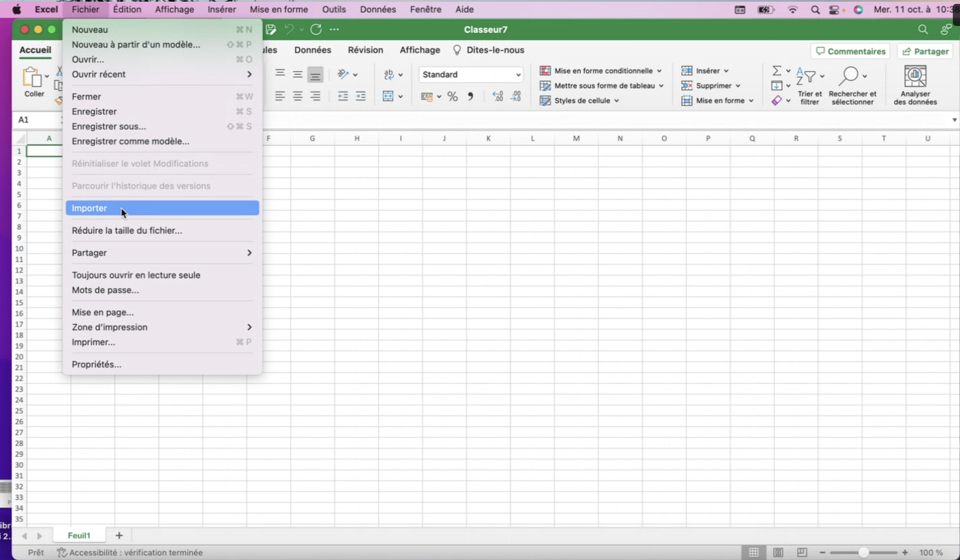
Task: Click the Save icon in title bar
Action: point(271,30)
